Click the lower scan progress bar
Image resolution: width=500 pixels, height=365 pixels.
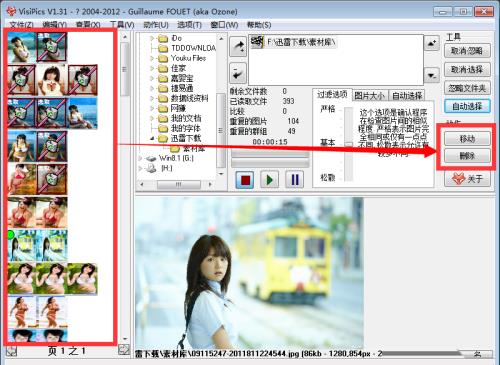tap(270, 163)
